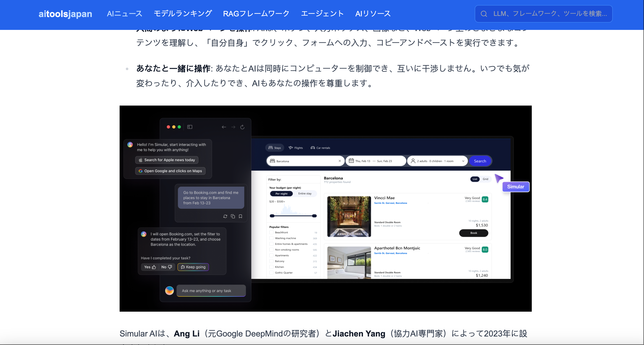Click the back arrow in Simular window
Viewport: 644px width, 345px height.
224,127
